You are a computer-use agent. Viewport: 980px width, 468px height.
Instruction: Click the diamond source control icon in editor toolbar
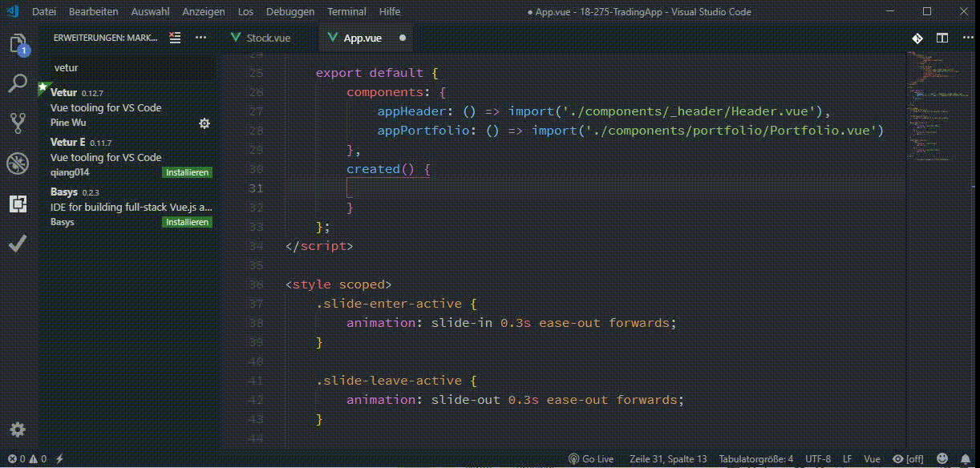click(917, 38)
